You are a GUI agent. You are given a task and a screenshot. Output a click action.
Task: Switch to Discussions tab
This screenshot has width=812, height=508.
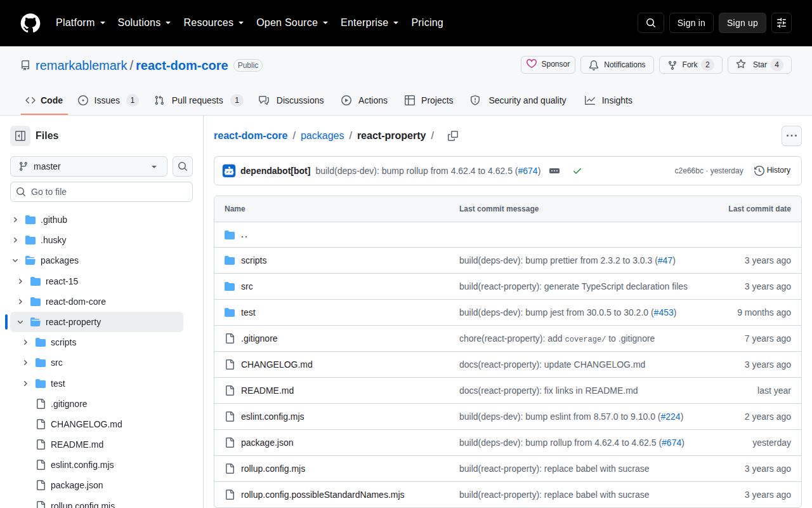click(x=291, y=100)
